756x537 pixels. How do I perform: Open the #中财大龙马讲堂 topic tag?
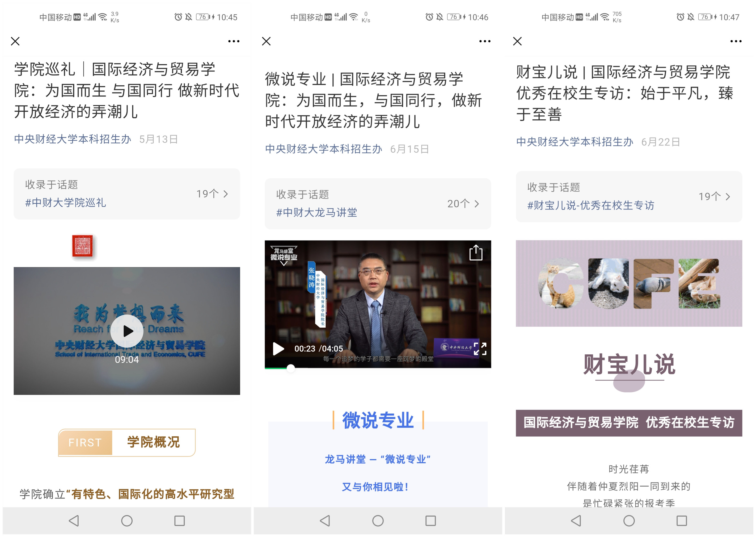click(x=316, y=212)
